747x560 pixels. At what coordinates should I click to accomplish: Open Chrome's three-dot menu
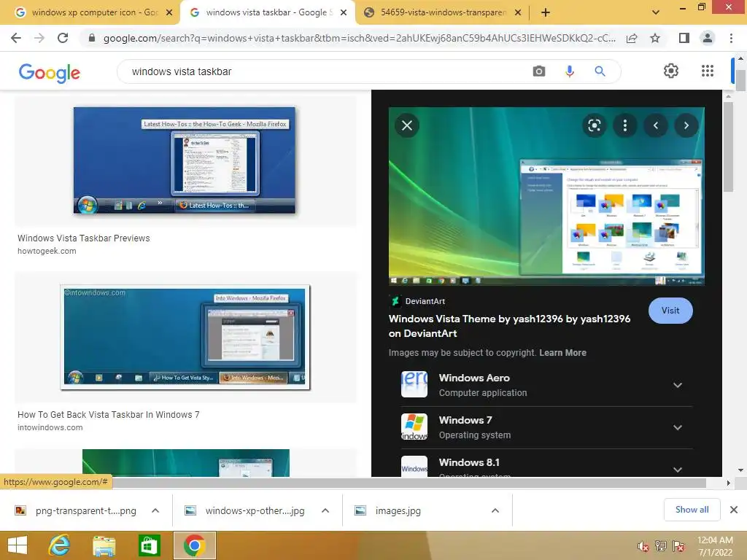click(x=731, y=38)
